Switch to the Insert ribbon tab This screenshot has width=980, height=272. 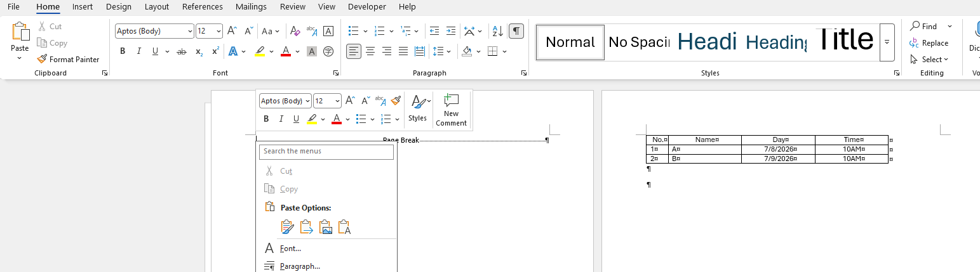(x=82, y=7)
